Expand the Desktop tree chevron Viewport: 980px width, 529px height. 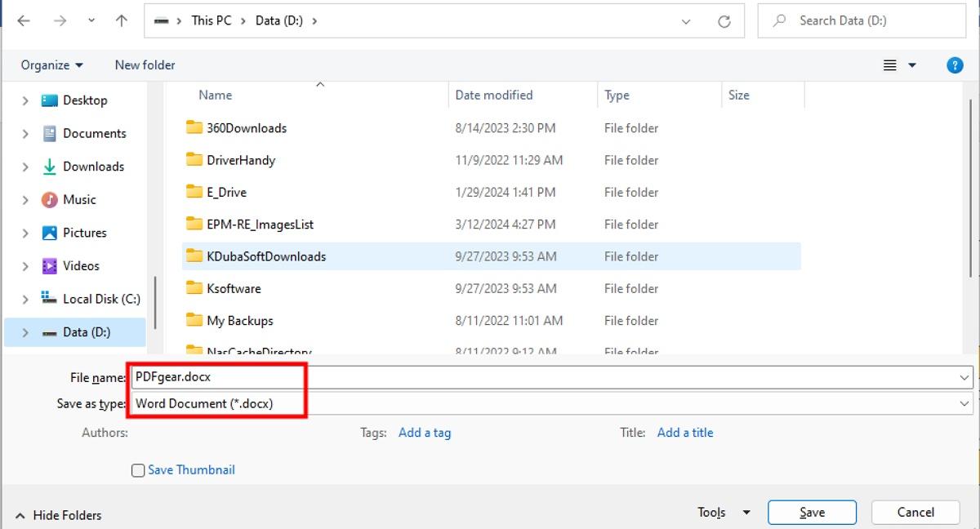point(24,100)
